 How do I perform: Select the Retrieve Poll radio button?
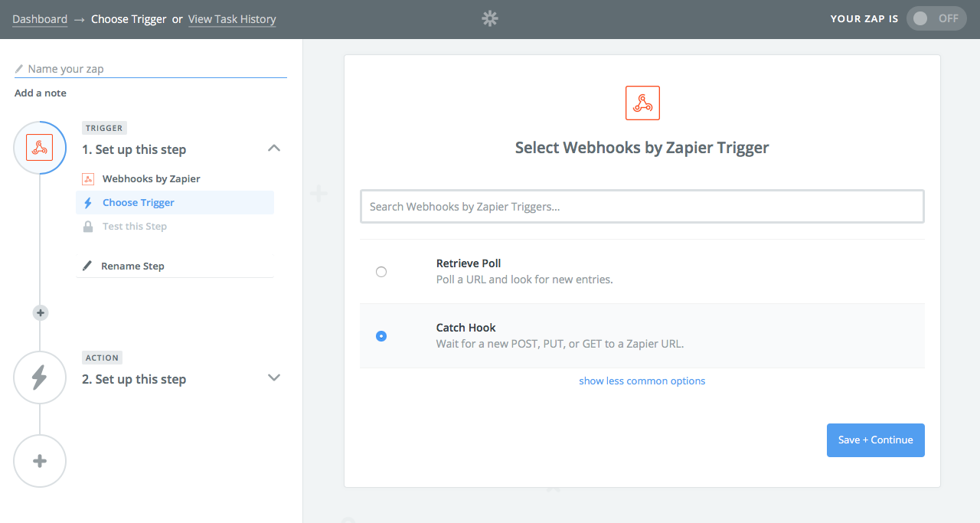pos(381,272)
